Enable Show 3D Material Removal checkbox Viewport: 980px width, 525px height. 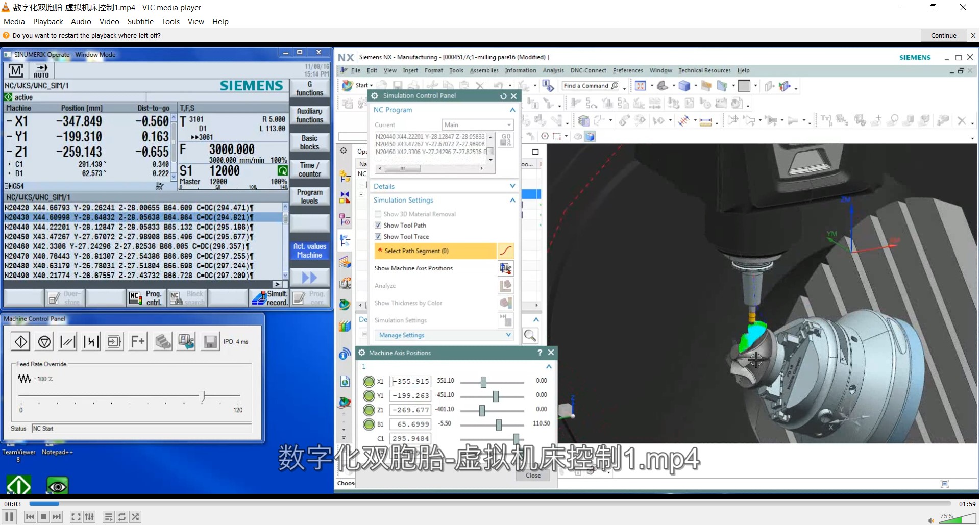(x=378, y=214)
